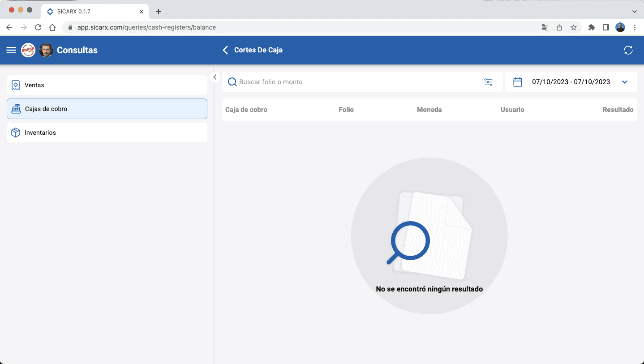Click the calendar icon for date range
This screenshot has width=644, height=364.
(518, 82)
